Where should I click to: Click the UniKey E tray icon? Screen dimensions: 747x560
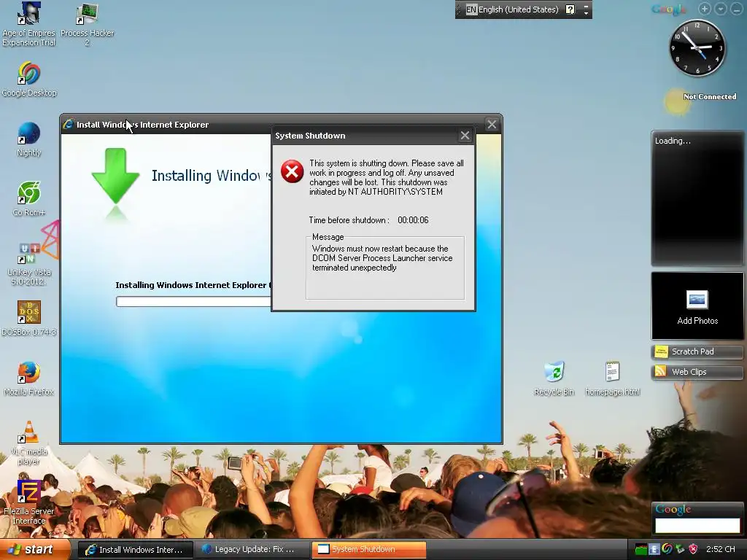pos(654,550)
